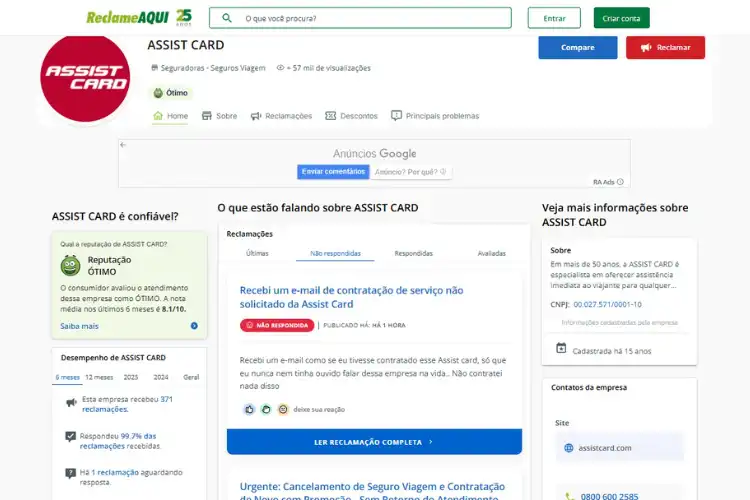The image size is (750, 500).
Task: Open the Descontos tab
Action: 352,116
